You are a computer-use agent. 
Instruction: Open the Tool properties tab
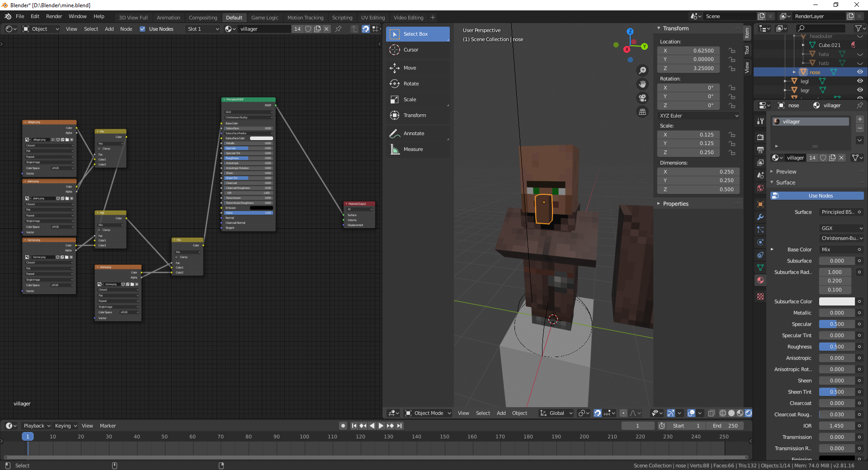[x=760, y=121]
